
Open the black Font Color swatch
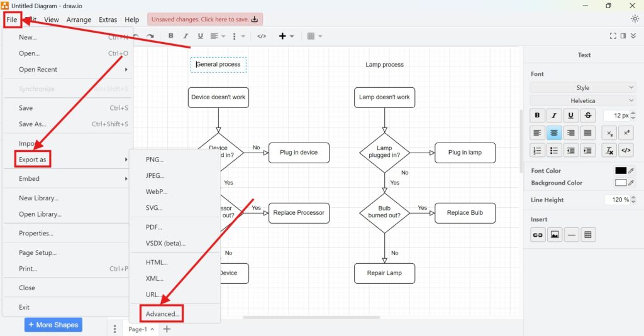[x=621, y=171]
